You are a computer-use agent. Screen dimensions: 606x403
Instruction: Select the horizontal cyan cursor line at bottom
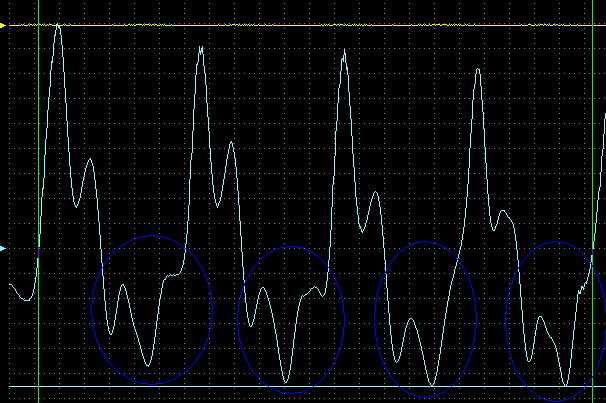coord(307,386)
